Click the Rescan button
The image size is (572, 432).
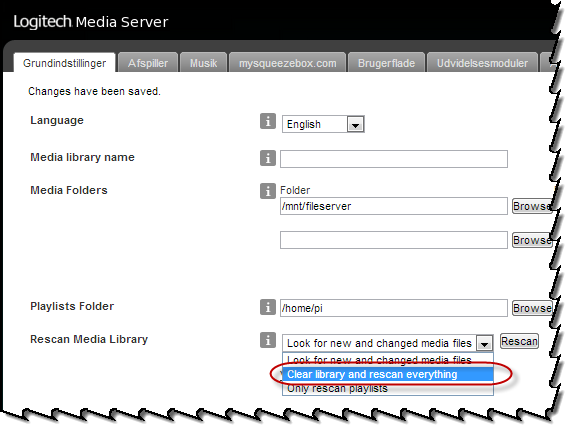coord(519,341)
